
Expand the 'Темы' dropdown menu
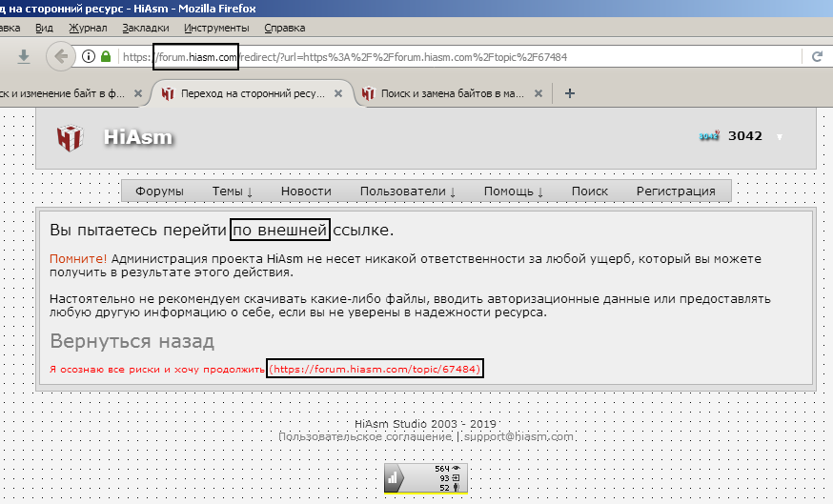[233, 191]
